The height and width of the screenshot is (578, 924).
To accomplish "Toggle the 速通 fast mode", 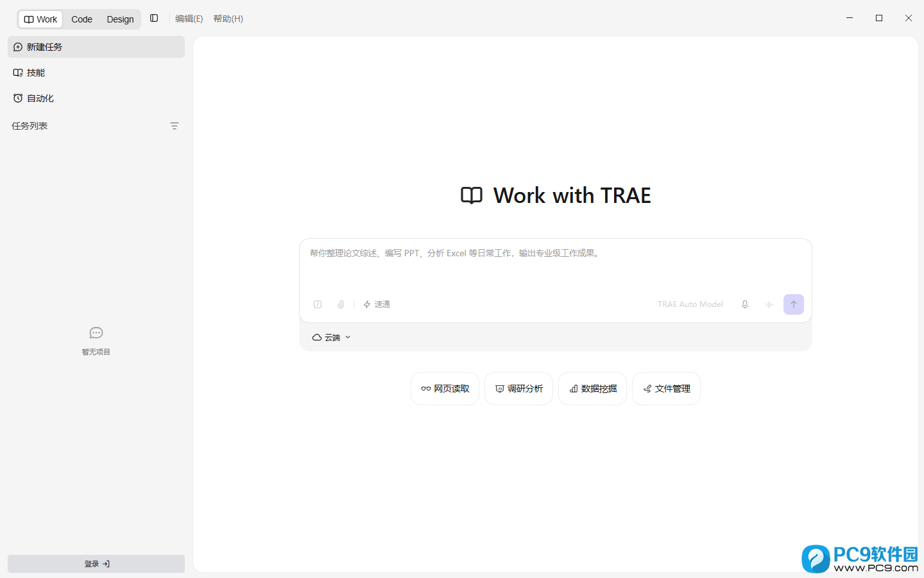I will pos(377,304).
